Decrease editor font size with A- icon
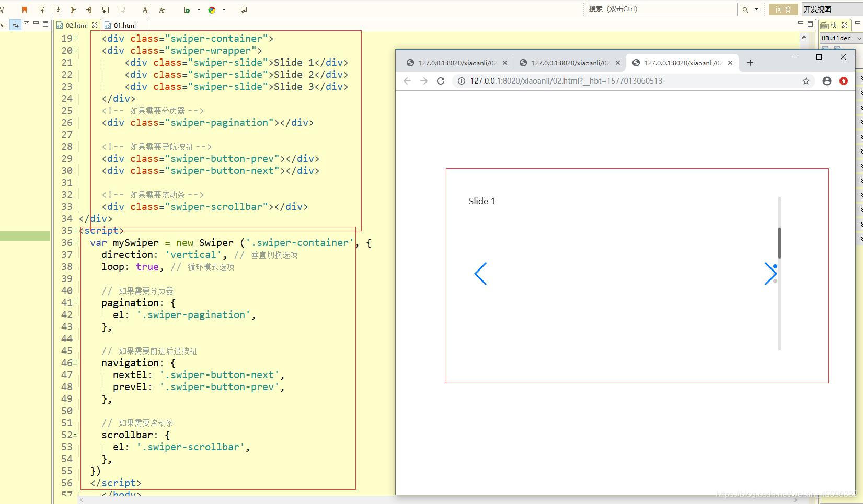863x504 pixels. coord(162,9)
